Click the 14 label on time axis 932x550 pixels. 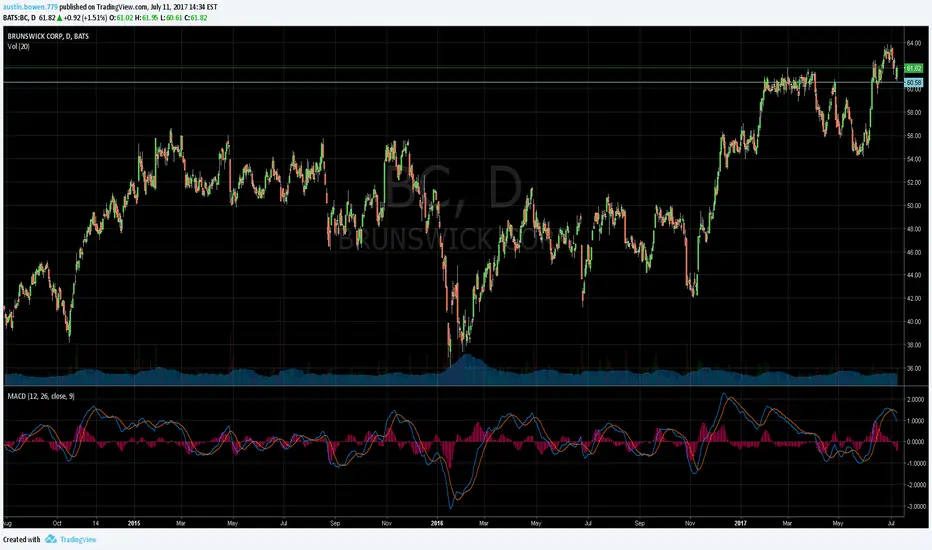click(96, 523)
